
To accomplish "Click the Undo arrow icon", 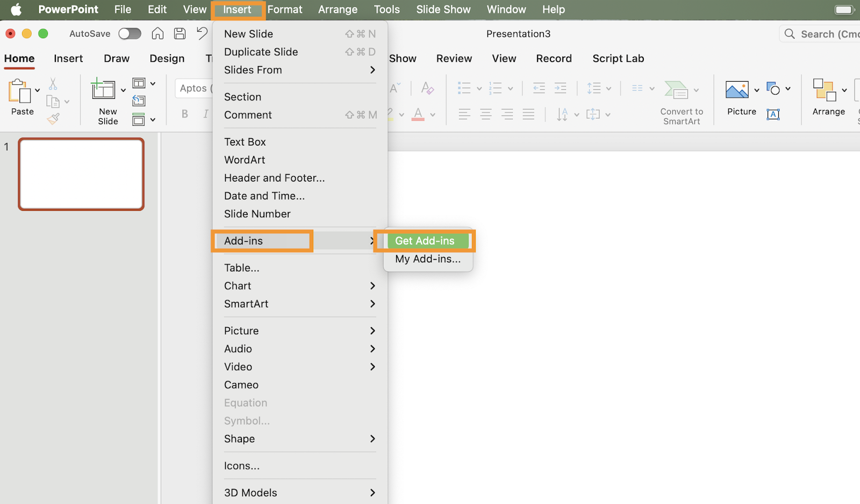I will (x=202, y=33).
